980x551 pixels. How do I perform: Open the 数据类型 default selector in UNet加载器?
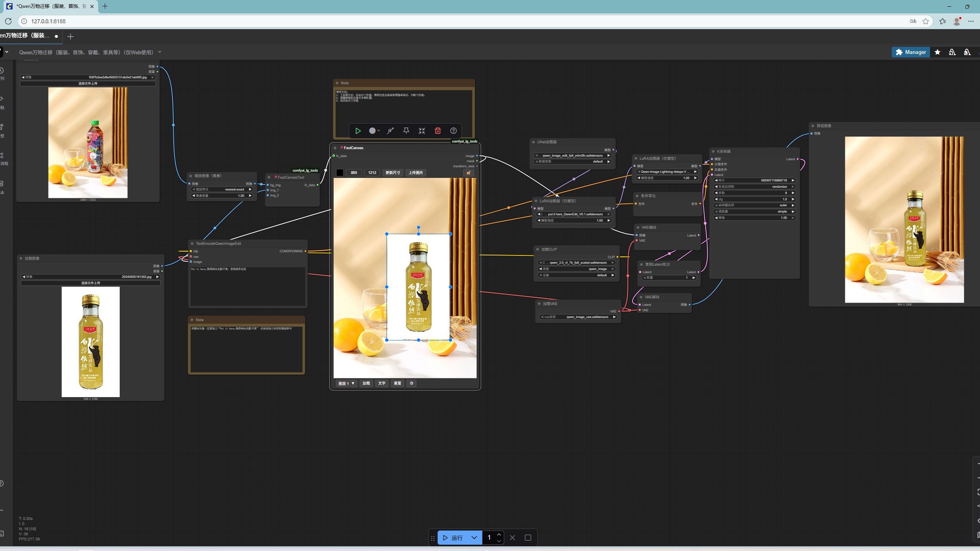point(572,161)
